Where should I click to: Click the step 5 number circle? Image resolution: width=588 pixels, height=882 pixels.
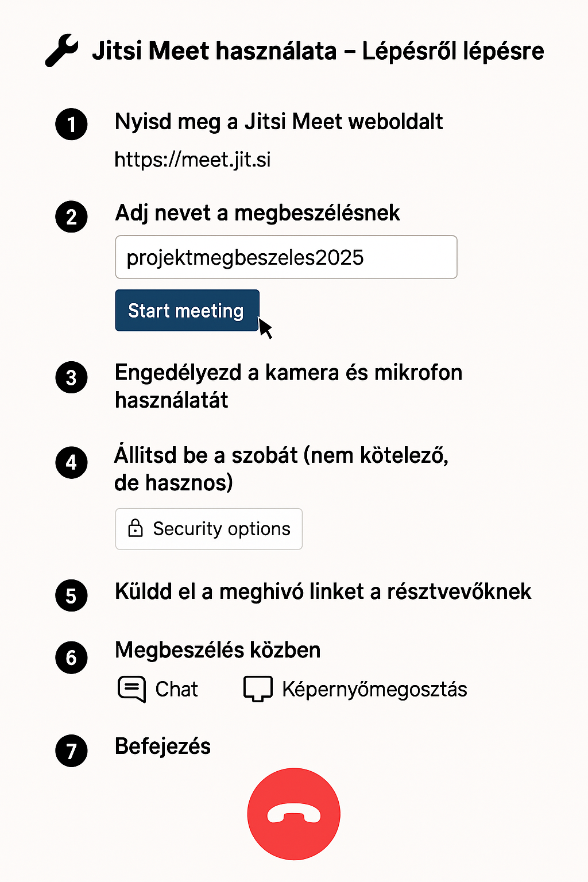click(x=71, y=595)
